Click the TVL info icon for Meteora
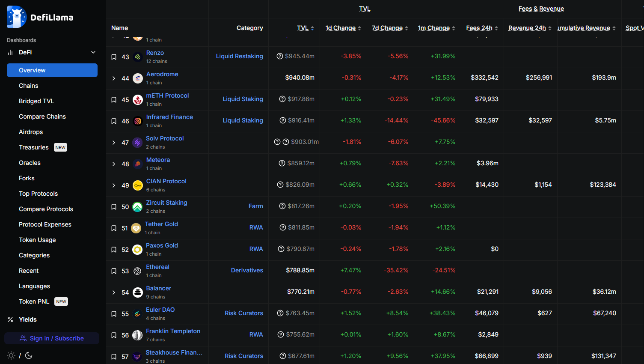 (282, 163)
